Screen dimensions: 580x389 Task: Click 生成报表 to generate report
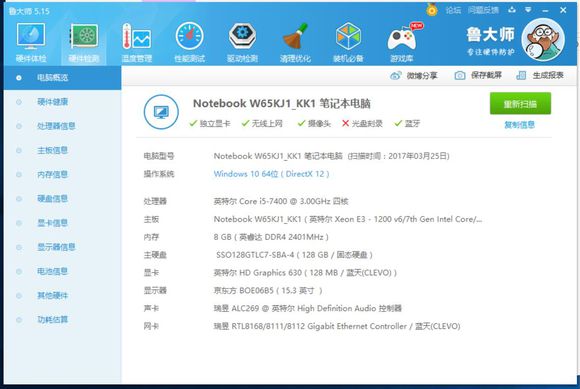pyautogui.click(x=540, y=75)
